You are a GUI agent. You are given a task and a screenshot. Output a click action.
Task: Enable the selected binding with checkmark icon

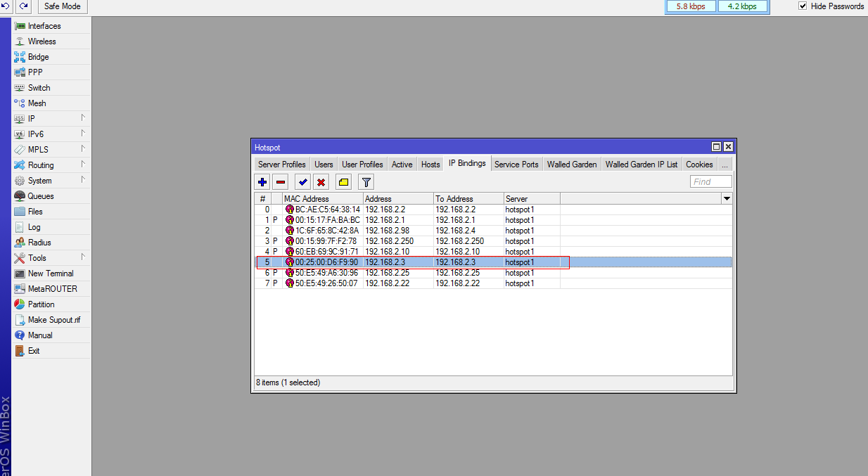click(302, 182)
